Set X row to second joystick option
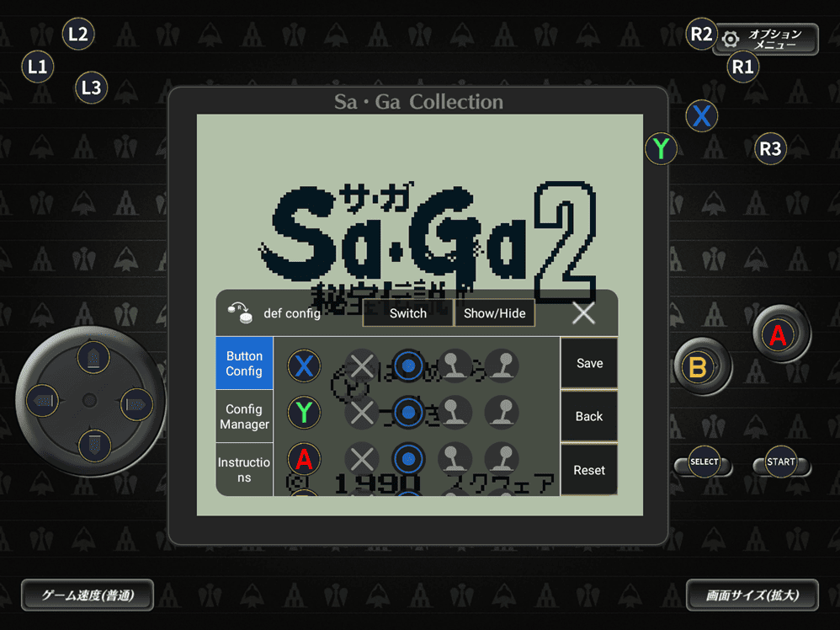Screen dimensions: 840x630 click(502, 366)
